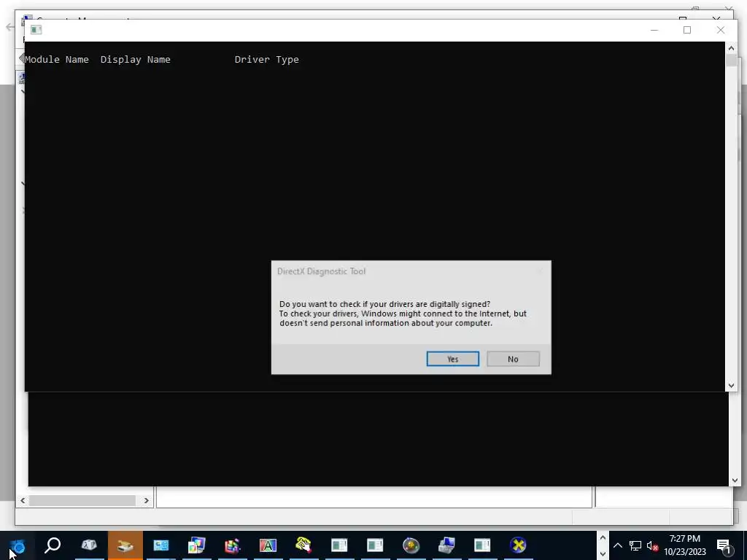This screenshot has width=747, height=560.
Task: Maximize the console window
Action: coord(687,30)
